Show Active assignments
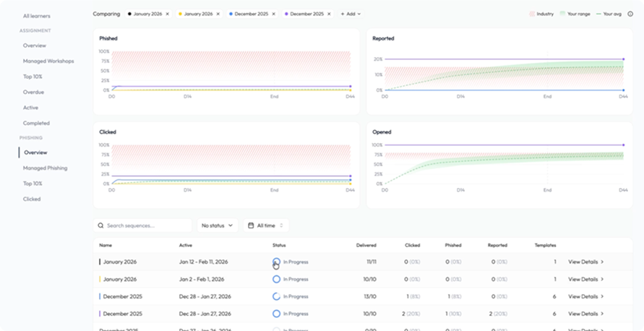Image resolution: width=644 pixels, height=331 pixels. [30, 108]
